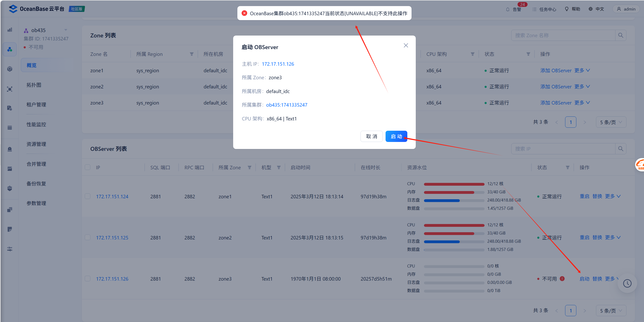Click the alarm siren sidebar icon

click(10, 149)
